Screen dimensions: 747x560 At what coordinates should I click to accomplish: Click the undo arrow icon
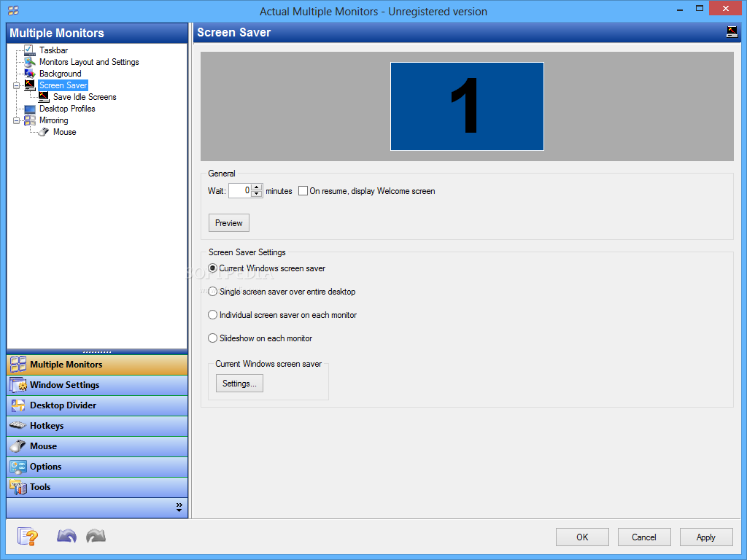click(66, 536)
